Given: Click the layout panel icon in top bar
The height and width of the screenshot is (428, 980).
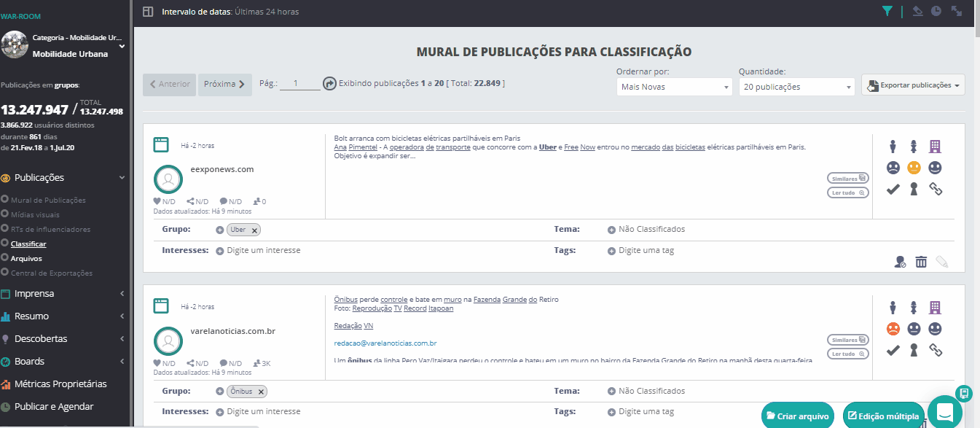Looking at the screenshot, I should point(148,12).
